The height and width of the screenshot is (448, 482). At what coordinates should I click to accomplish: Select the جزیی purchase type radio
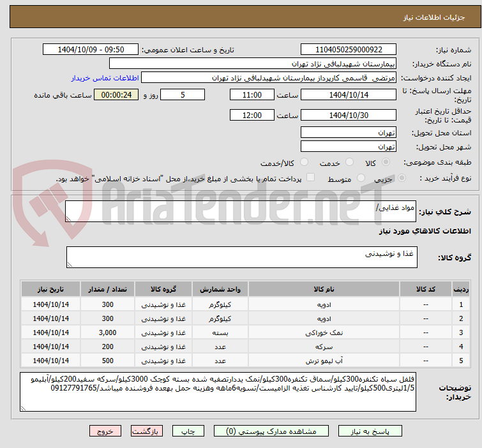(402, 178)
